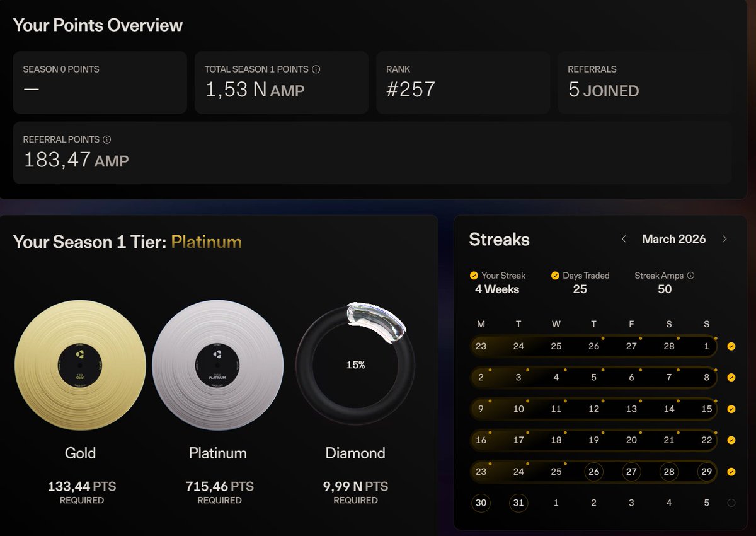This screenshot has height=536, width=756.
Task: Click the Diamond tier label
Action: pos(355,453)
